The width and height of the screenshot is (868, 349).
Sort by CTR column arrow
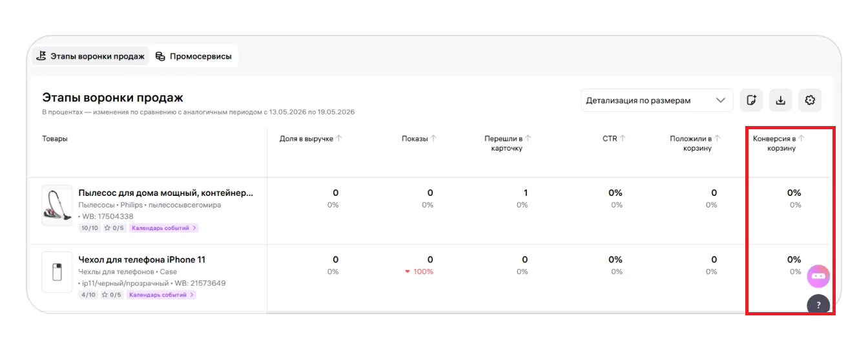(x=623, y=138)
